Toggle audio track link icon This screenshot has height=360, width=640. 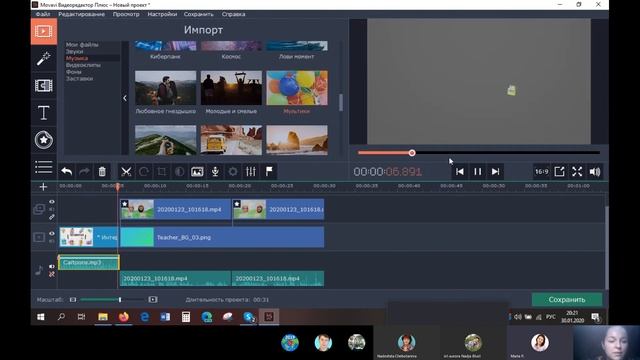click(52, 274)
